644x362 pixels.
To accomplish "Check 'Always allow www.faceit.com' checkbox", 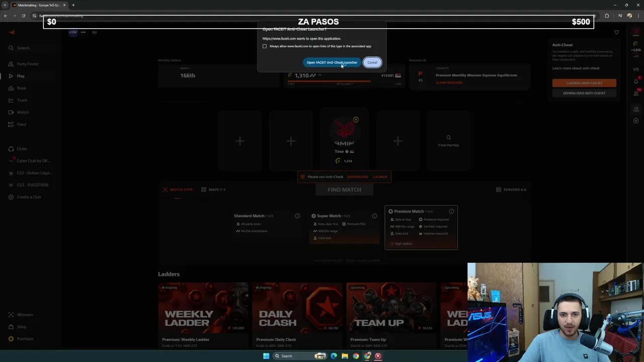I will [x=265, y=46].
